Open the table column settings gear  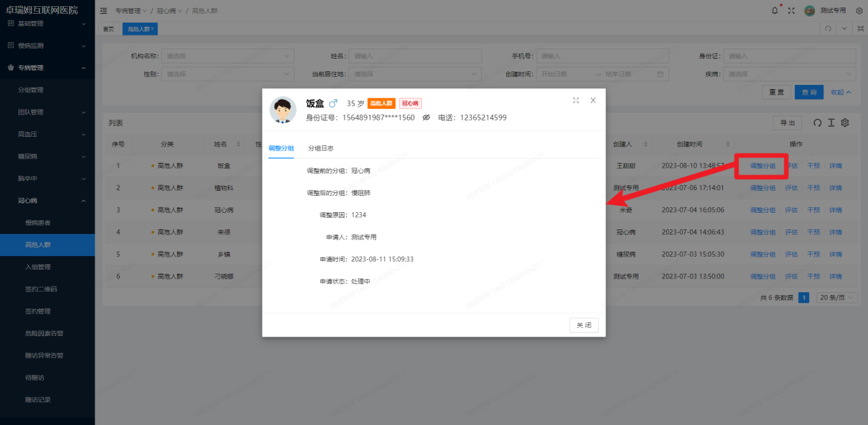pos(845,123)
